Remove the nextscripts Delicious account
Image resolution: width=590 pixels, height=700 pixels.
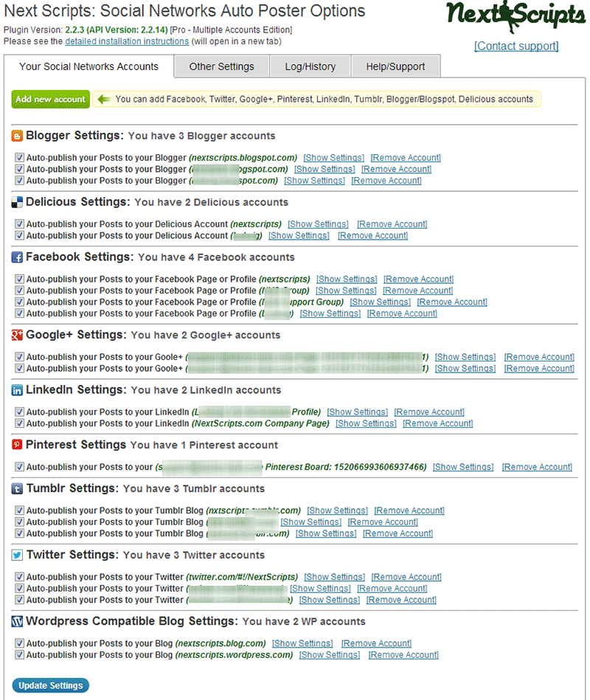(392, 224)
